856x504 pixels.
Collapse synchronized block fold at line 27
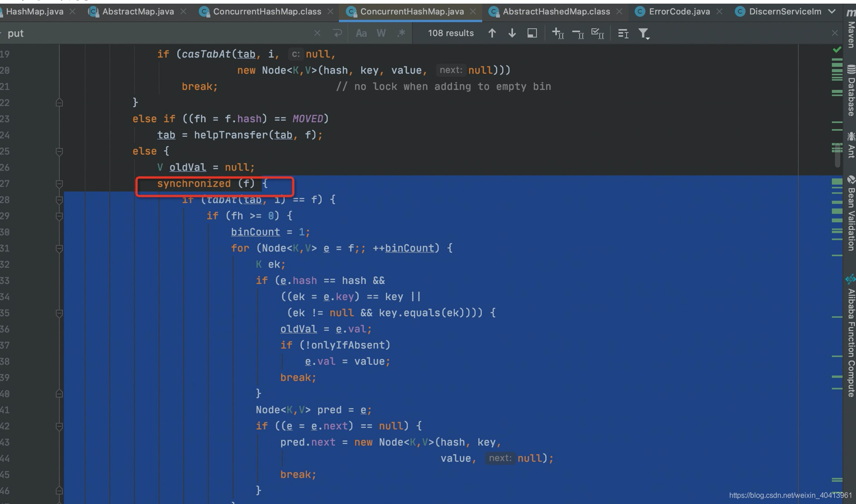pos(59,184)
